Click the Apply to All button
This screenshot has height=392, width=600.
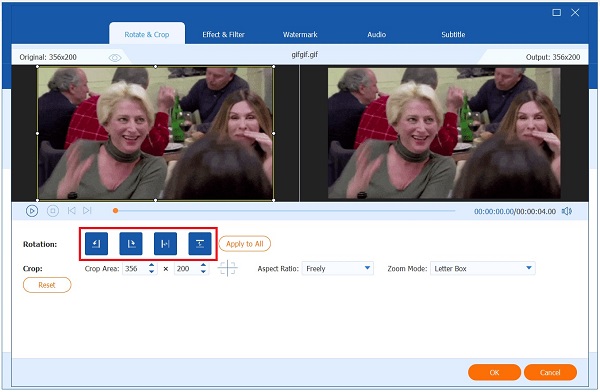pyautogui.click(x=245, y=244)
